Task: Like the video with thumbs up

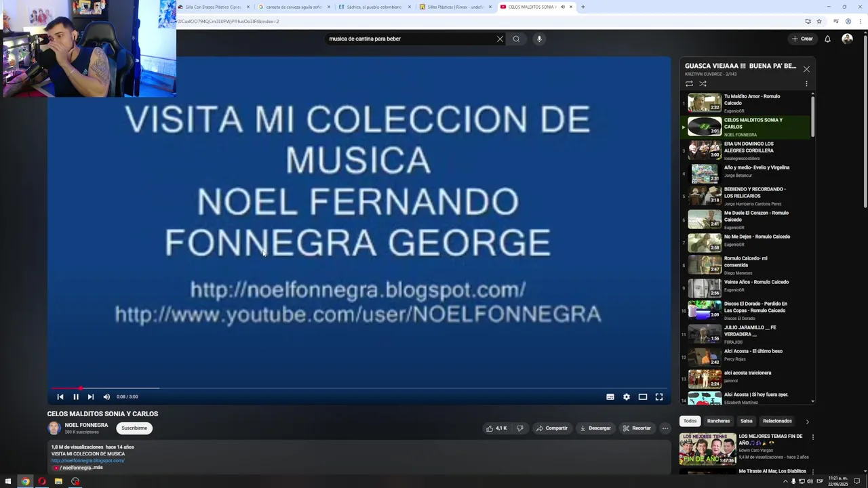Action: coord(496,428)
